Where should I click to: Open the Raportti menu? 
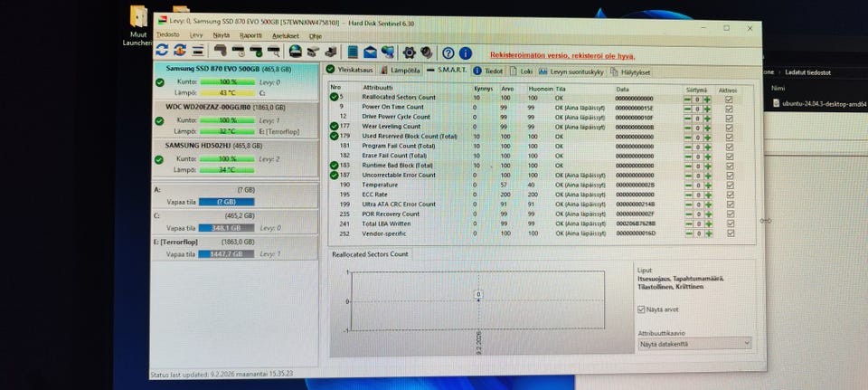click(250, 35)
